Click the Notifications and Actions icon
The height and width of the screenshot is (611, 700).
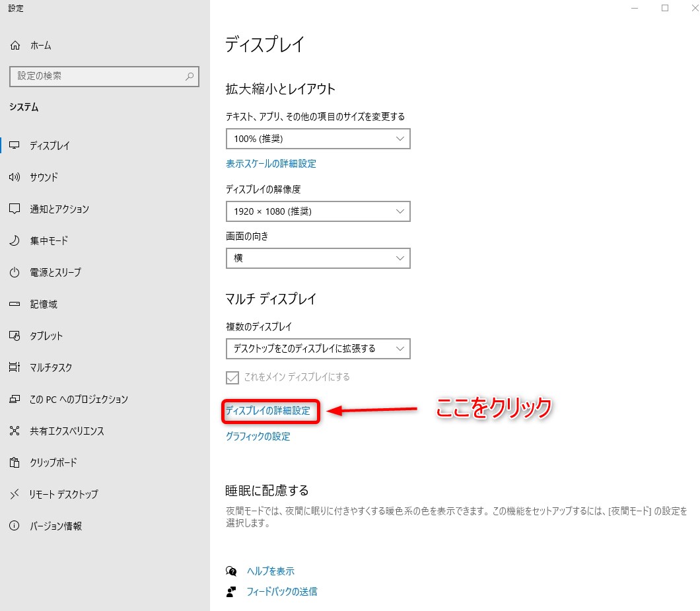tap(15, 209)
